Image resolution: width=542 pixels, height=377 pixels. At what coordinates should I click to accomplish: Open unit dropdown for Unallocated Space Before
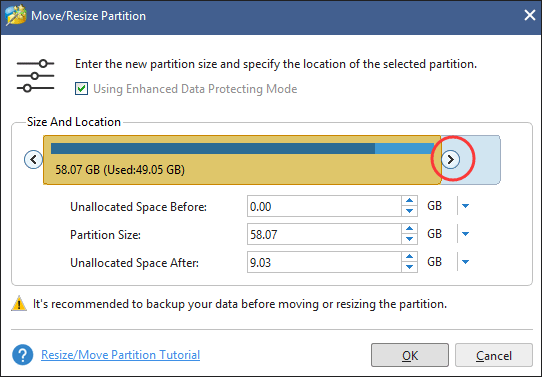point(465,206)
